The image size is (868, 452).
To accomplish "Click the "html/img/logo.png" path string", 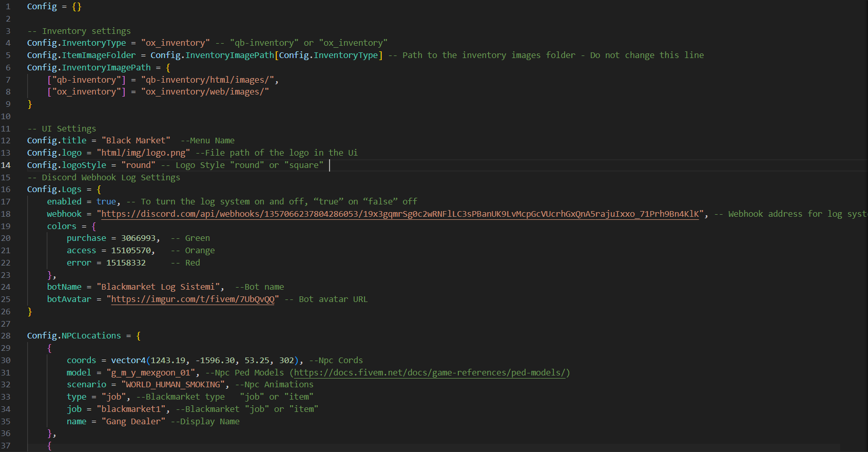I will tap(143, 153).
